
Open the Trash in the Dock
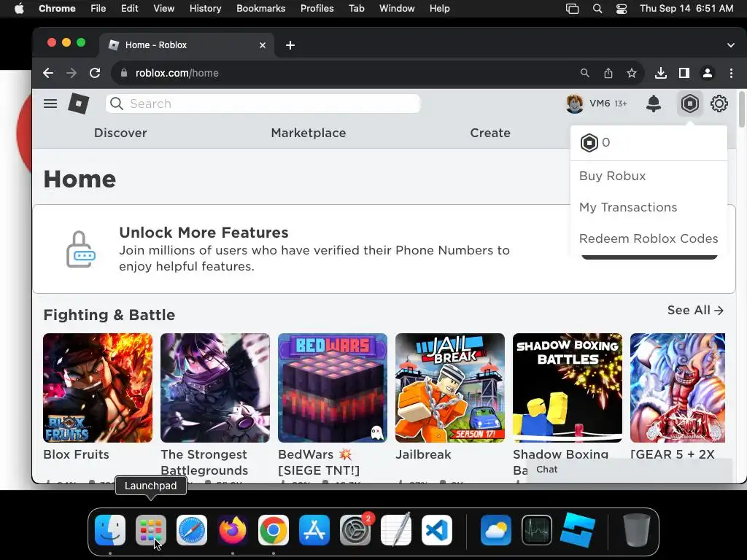coord(636,530)
